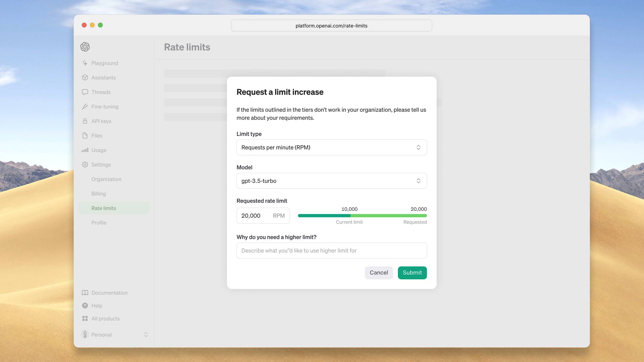
Task: Click the 'Request a limit increase' title
Action: point(280,92)
